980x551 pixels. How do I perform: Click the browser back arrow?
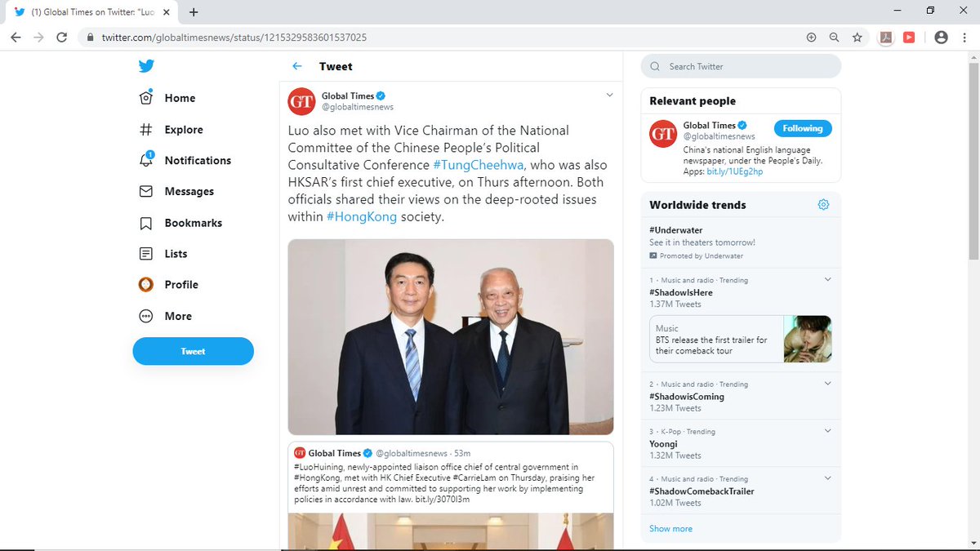point(16,38)
